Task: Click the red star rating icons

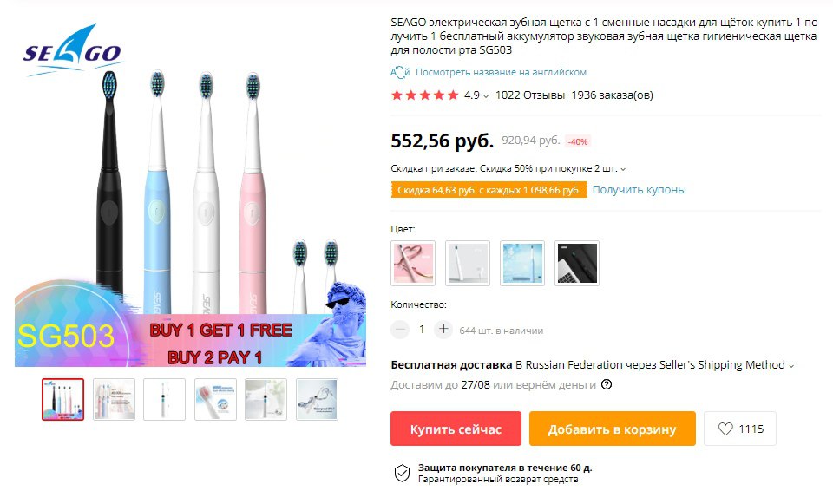Action: click(424, 95)
